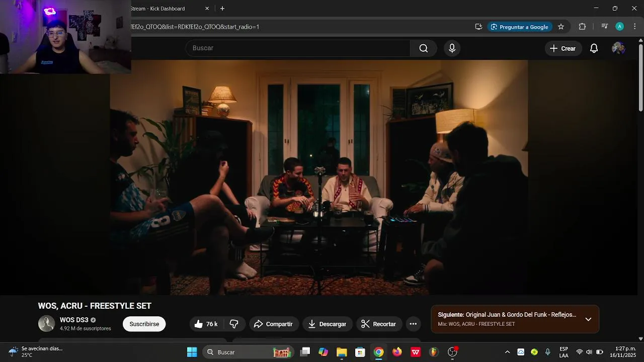644x362 pixels.
Task: Open Firefox from the taskbar
Action: click(397, 352)
